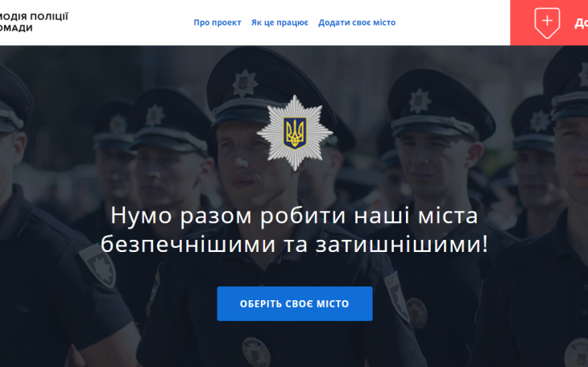
Task: Click the chest badge below the blue button
Action: 256,352
